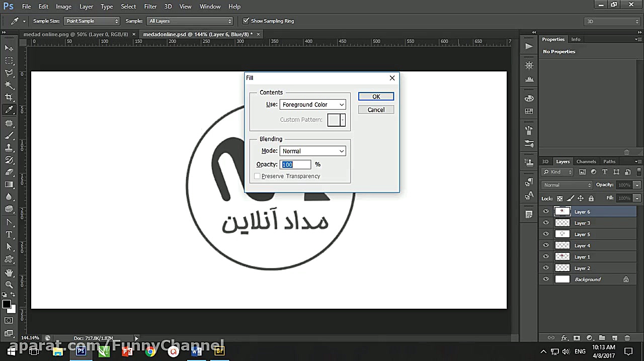Open the Layers panel's Add layer mask icon
The width and height of the screenshot is (644, 361).
pos(577,337)
